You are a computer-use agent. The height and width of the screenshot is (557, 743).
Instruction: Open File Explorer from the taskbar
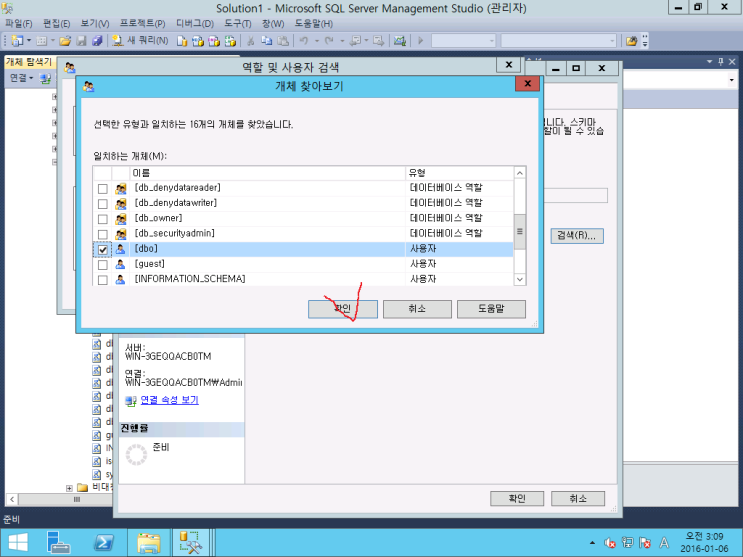(x=149, y=542)
